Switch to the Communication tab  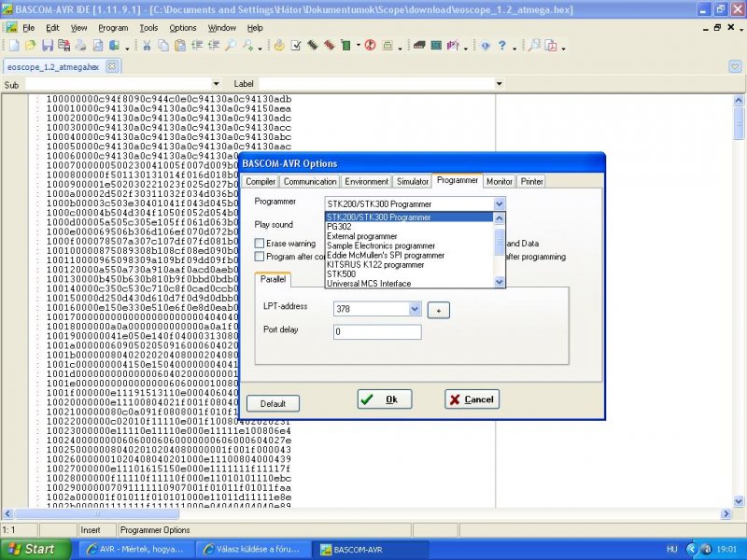(310, 181)
